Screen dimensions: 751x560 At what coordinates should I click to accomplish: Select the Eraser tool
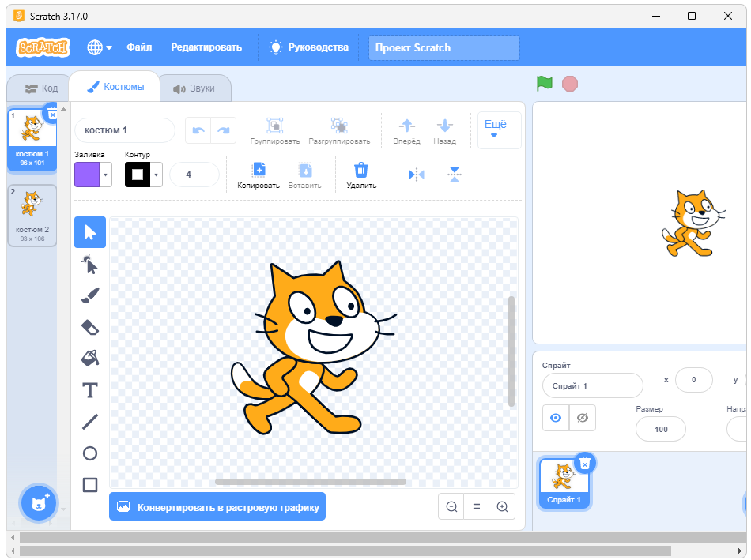(90, 327)
